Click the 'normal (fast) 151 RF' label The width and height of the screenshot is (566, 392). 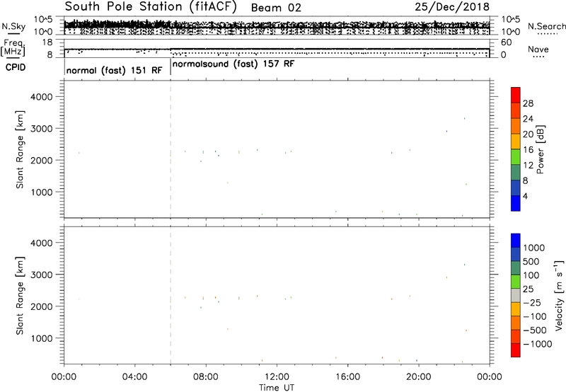click(115, 70)
